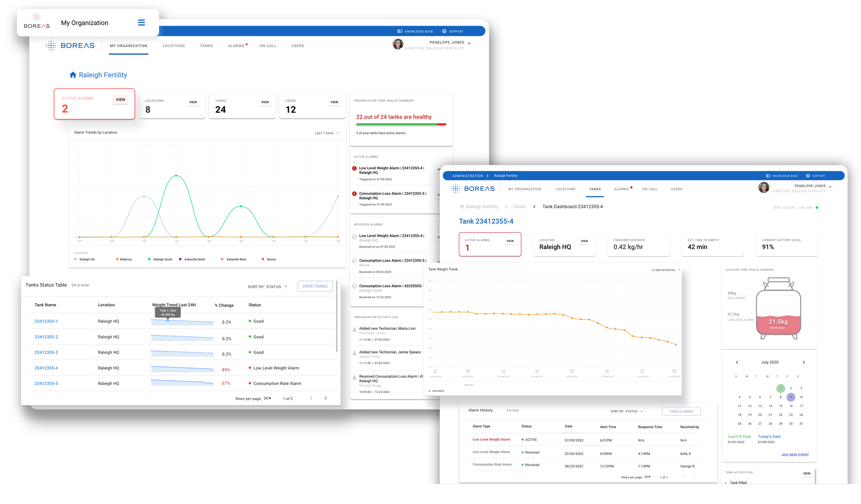
Task: Go to next page in tanks table
Action: [x=325, y=398]
